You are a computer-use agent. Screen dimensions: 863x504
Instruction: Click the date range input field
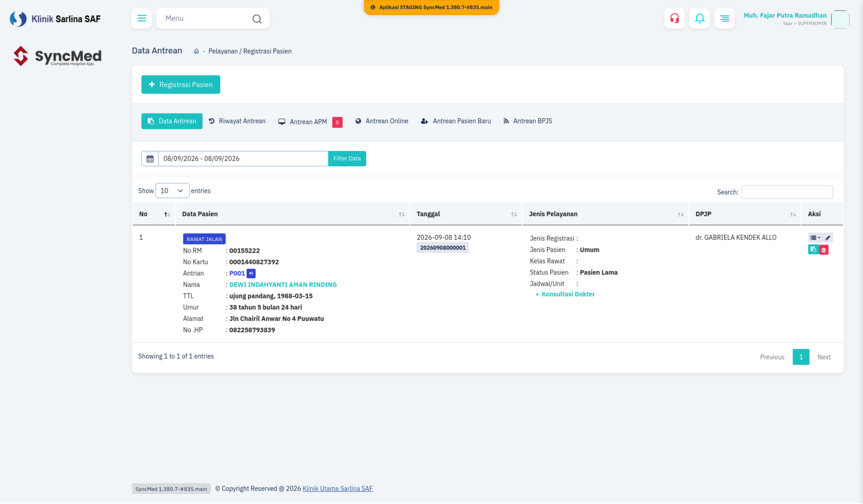coord(243,159)
